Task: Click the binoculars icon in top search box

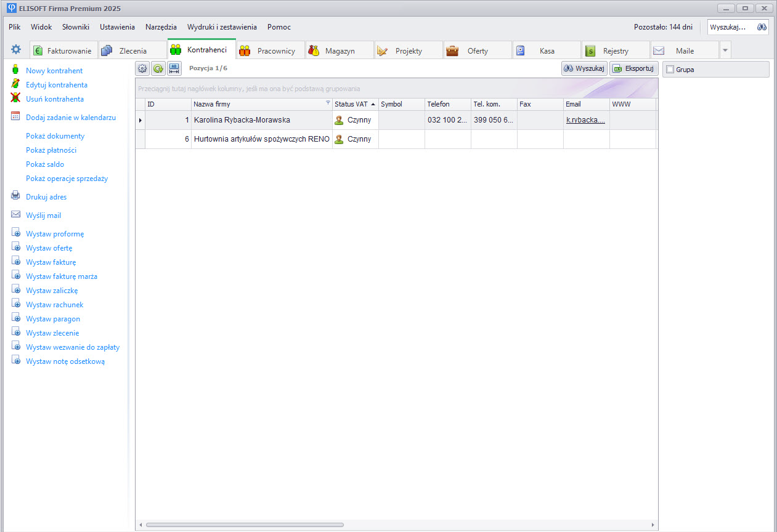Action: [762, 27]
